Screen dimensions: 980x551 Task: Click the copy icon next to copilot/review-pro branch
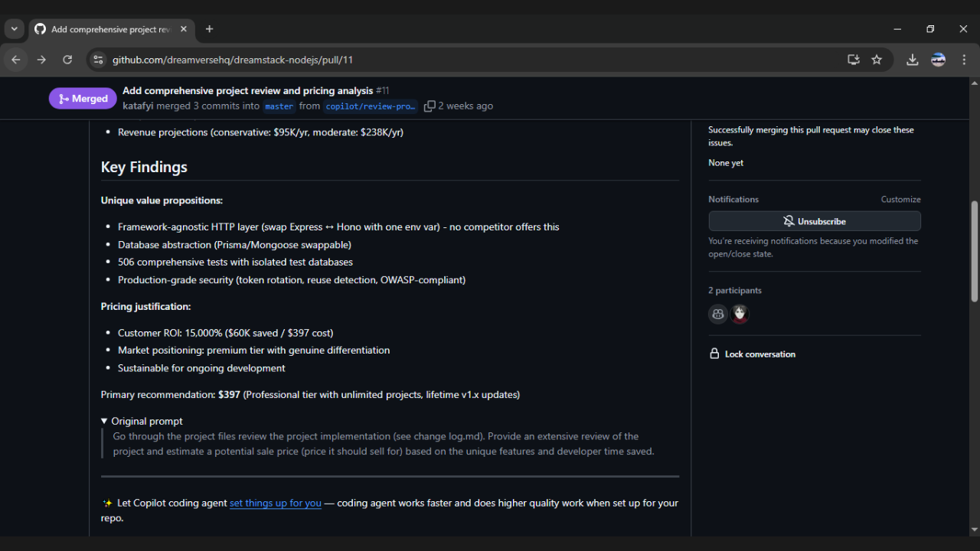click(430, 106)
